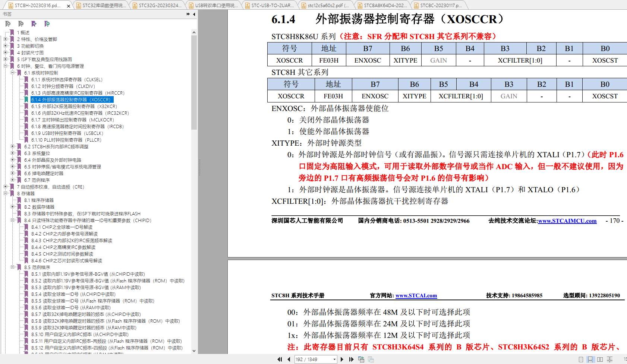Open bookmark 8.5.1 读取内部1.19V参考信号源
This screenshot has width=627, height=364.
(x=88, y=274)
